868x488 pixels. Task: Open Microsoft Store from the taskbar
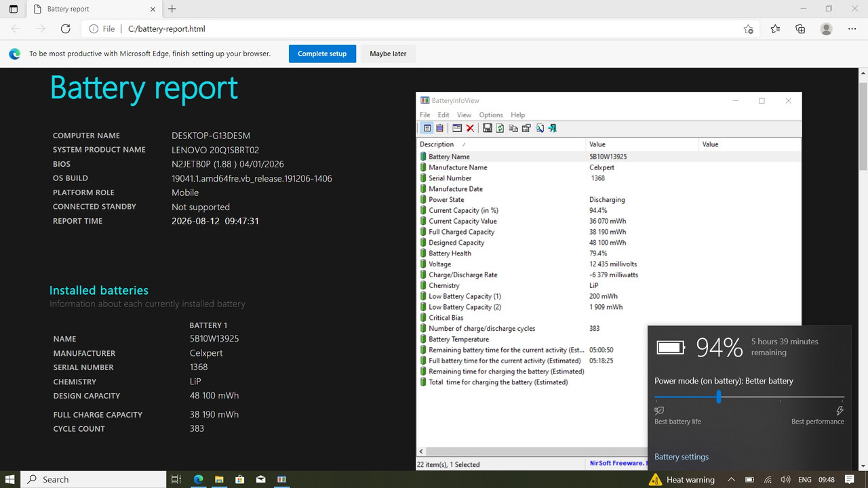point(240,479)
